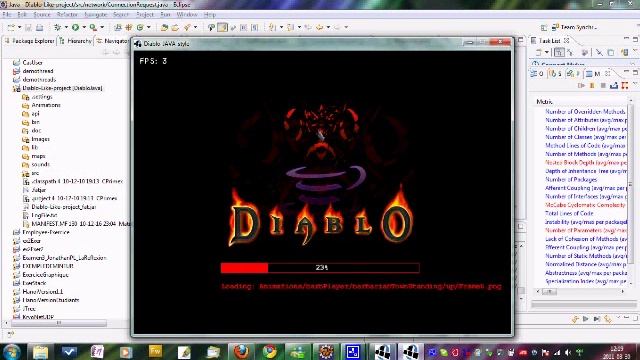The width and height of the screenshot is (640, 360).
Task: Click the Metrics view M tab
Action: coord(593,74)
